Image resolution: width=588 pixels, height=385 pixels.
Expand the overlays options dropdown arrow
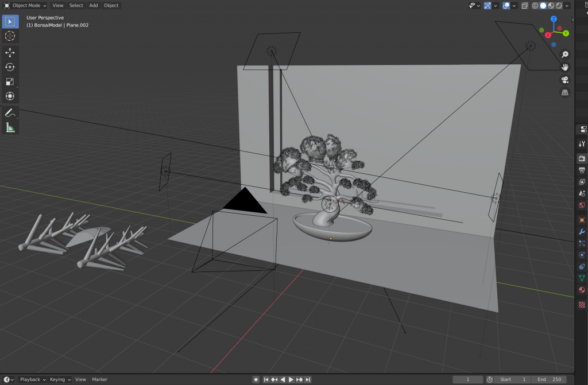point(514,6)
